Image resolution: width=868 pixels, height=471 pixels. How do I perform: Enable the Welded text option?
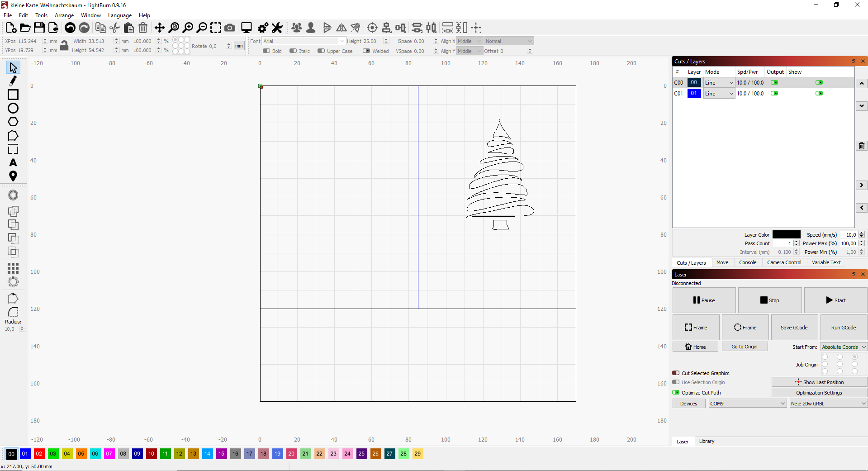click(x=367, y=51)
